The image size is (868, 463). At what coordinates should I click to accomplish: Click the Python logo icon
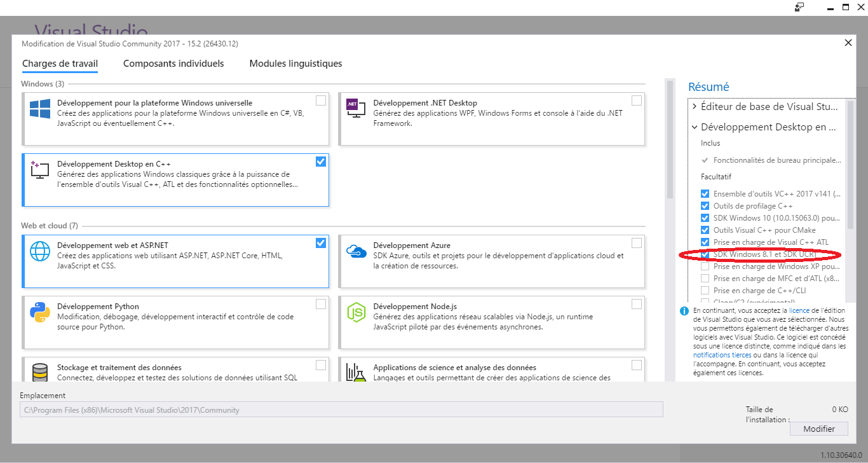click(39, 312)
